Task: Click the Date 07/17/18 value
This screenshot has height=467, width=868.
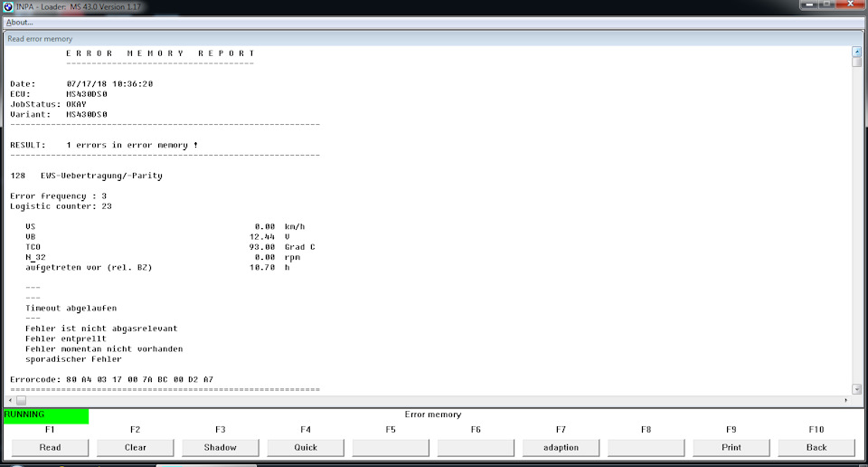Action: (109, 83)
